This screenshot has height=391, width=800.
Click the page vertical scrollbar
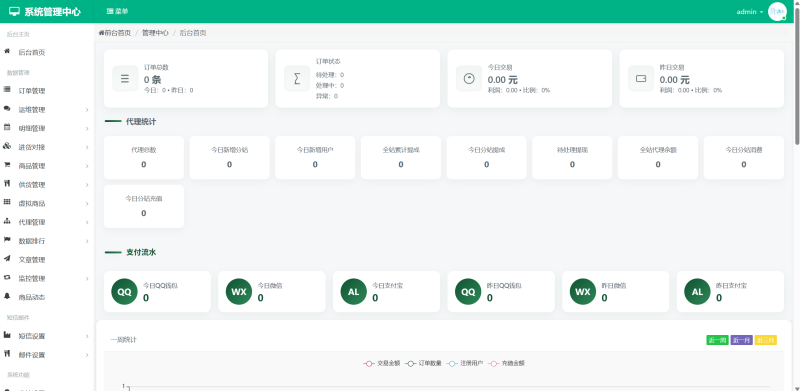coord(797,77)
